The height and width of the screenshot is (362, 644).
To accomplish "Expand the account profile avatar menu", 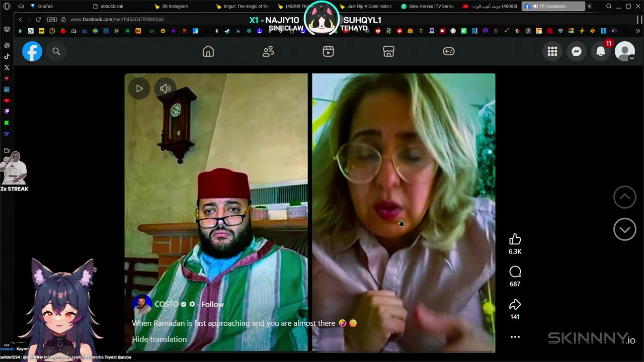I will pos(625,51).
